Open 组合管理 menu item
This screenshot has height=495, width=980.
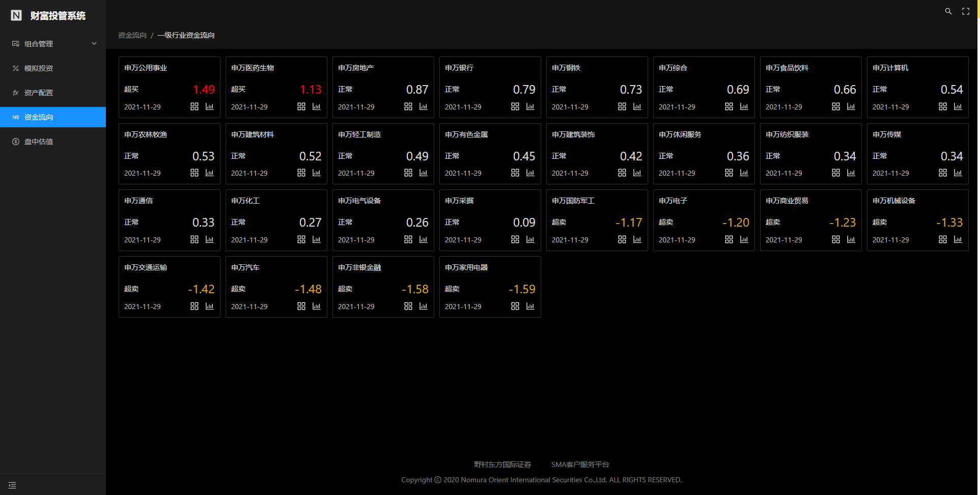click(53, 44)
